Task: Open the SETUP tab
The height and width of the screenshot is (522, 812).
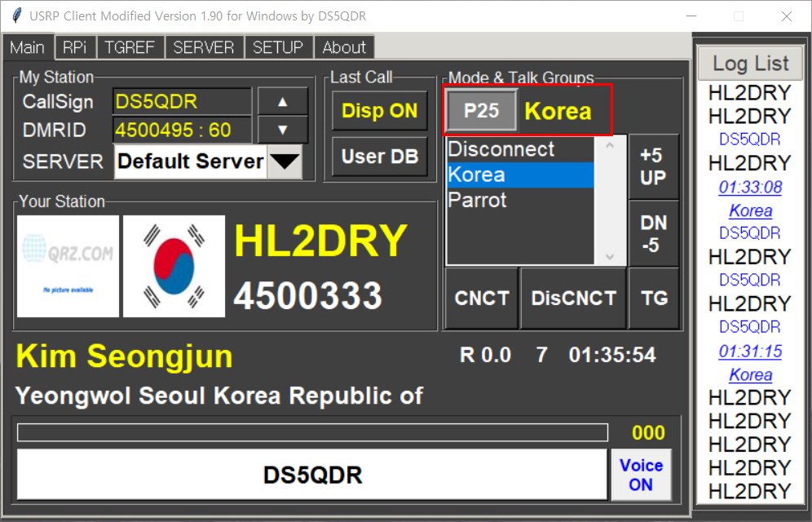Action: click(x=278, y=47)
